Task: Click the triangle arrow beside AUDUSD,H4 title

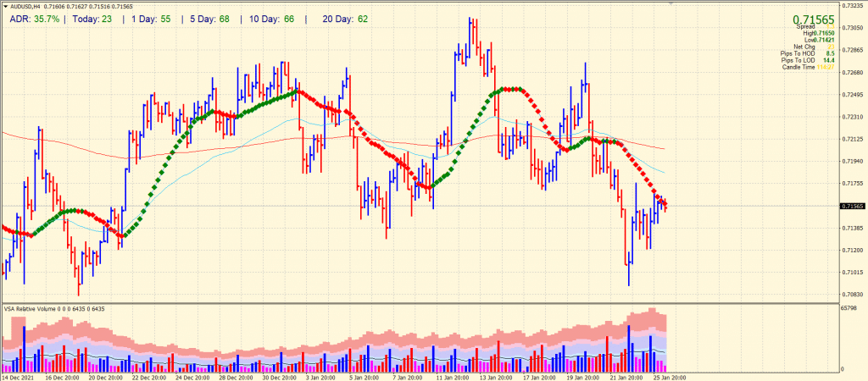Action: (x=4, y=7)
